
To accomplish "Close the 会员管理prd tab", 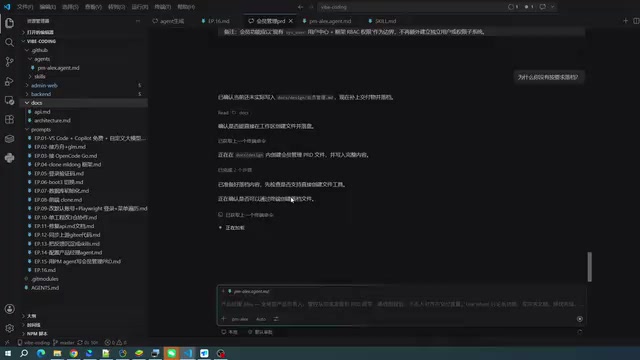I will pyautogui.click(x=291, y=21).
